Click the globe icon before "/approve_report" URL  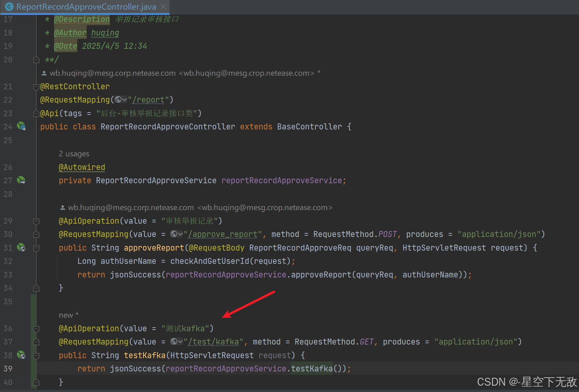click(174, 234)
